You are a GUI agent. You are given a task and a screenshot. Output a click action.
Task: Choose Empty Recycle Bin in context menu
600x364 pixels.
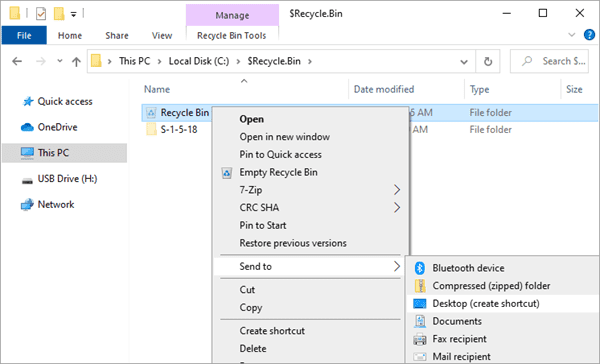[x=278, y=172]
